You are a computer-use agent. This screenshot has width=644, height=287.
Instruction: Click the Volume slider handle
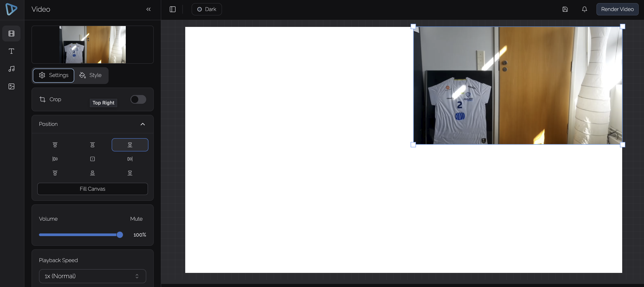tap(120, 235)
